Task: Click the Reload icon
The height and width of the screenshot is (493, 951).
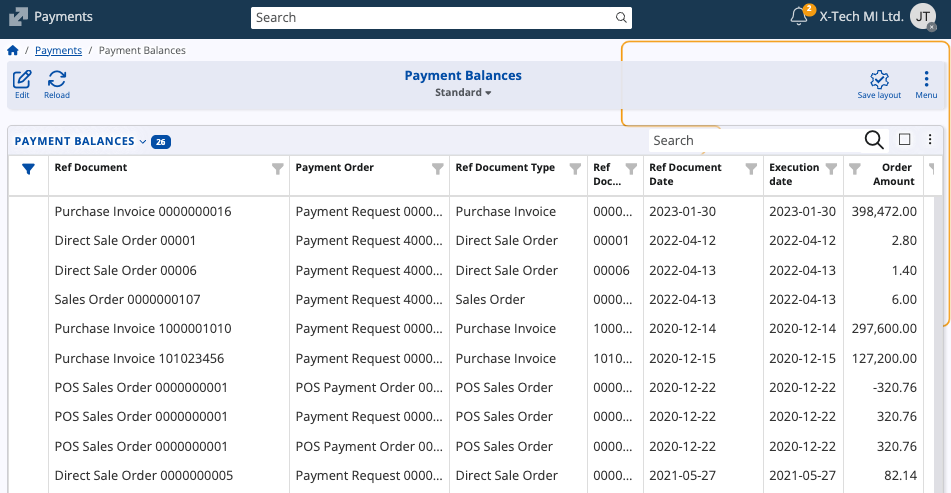Action: coord(57,80)
